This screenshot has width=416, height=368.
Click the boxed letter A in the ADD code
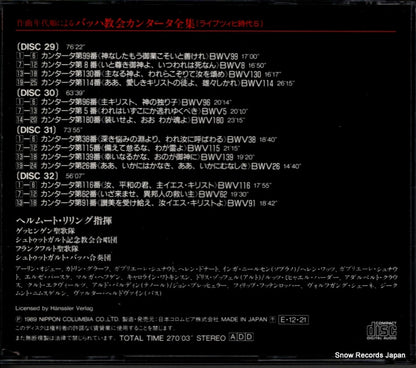233,337
